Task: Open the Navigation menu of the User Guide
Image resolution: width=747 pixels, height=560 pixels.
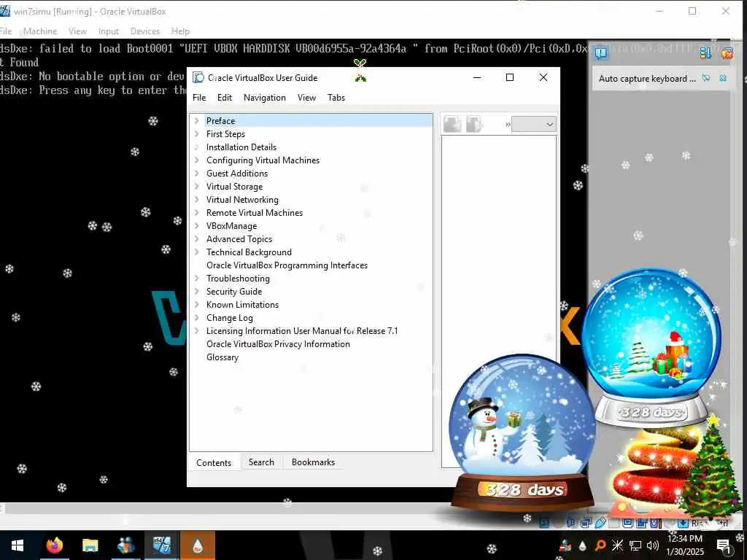Action: [264, 98]
